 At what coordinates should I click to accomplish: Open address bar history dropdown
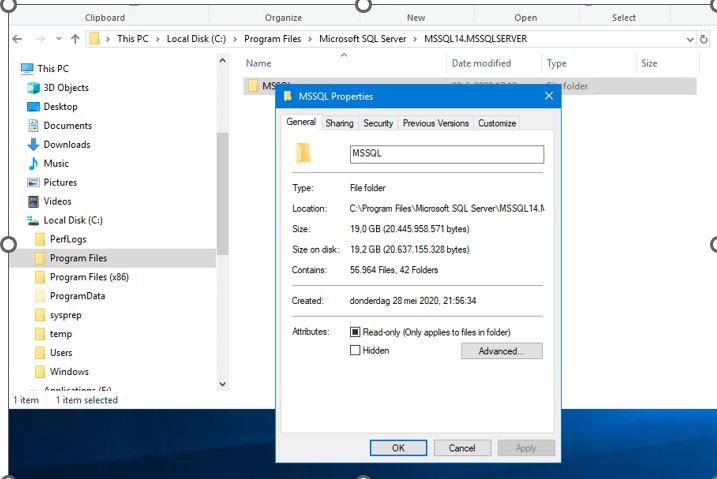690,39
